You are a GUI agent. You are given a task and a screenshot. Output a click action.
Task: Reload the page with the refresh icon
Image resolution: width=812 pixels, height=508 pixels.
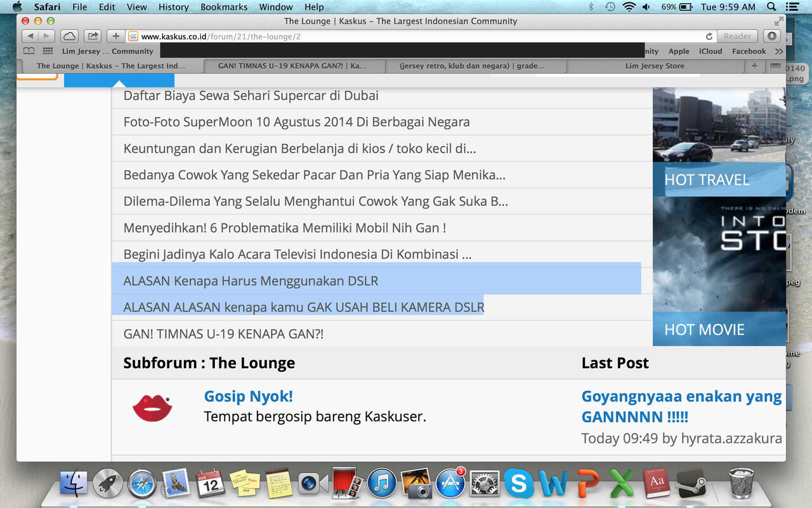tap(709, 37)
